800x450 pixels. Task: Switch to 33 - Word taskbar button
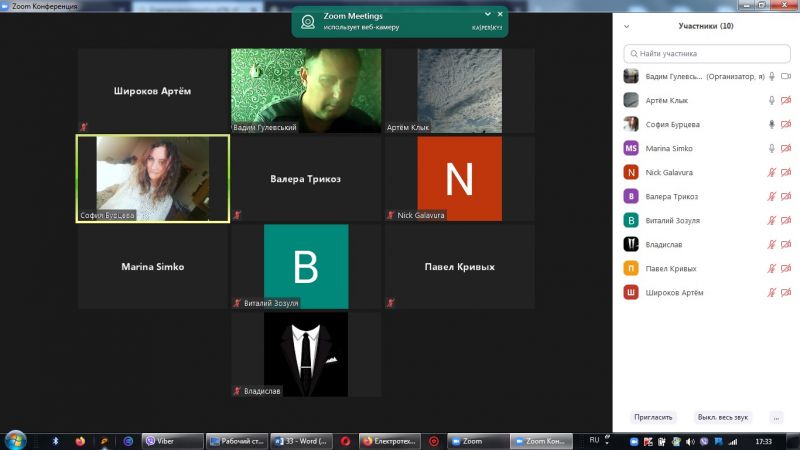[302, 441]
